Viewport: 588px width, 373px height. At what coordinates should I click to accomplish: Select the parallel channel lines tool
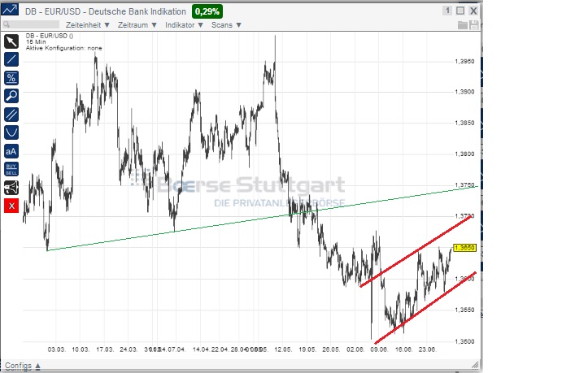11,115
